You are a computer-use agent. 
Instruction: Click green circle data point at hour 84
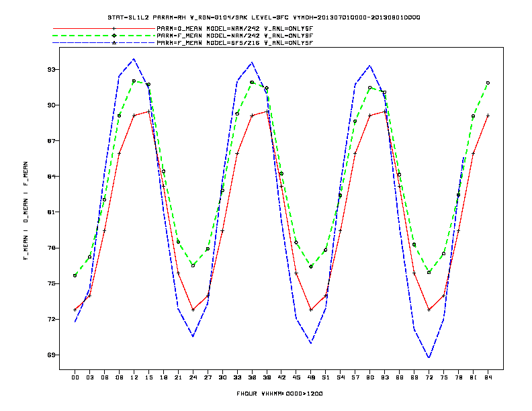tap(488, 83)
